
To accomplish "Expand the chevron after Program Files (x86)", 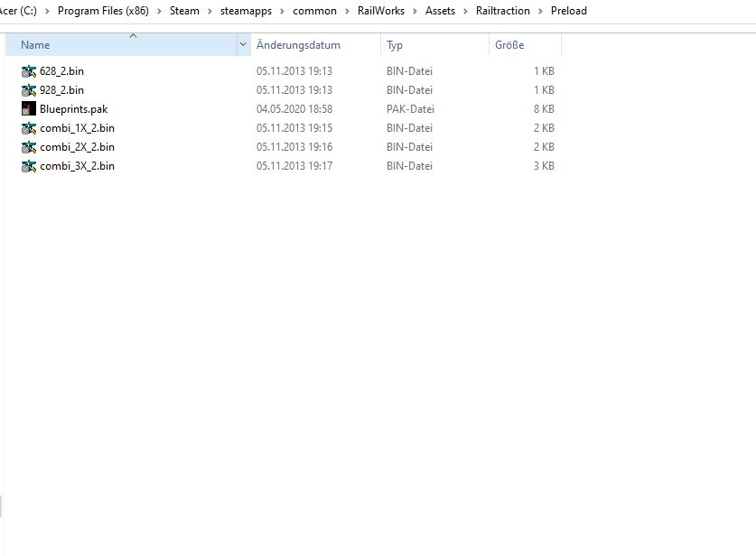I will [x=159, y=11].
